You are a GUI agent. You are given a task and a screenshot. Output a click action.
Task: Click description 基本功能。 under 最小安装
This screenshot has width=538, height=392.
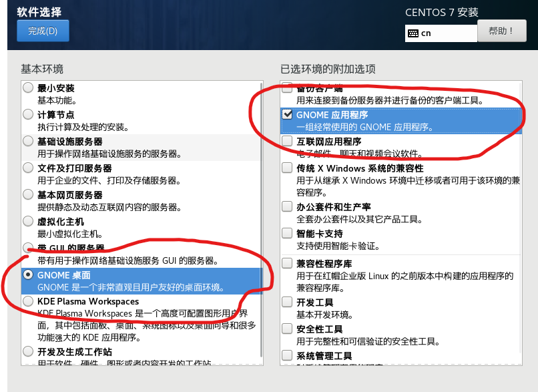(57, 101)
